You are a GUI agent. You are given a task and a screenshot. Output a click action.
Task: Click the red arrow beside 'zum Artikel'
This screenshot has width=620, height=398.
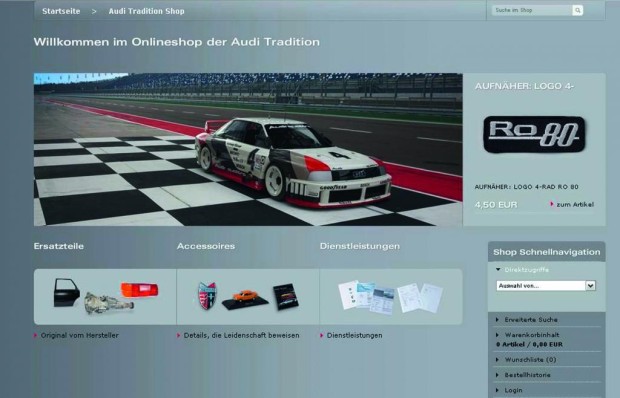(552, 204)
